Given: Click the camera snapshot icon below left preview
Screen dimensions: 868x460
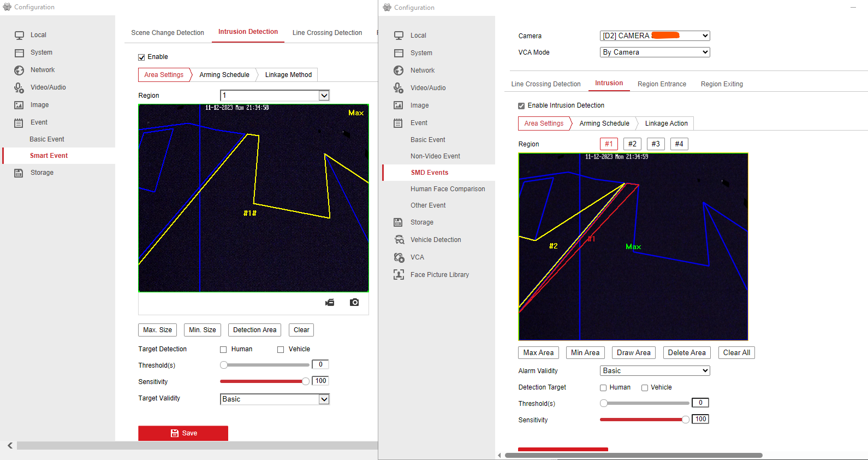Looking at the screenshot, I should click(354, 303).
